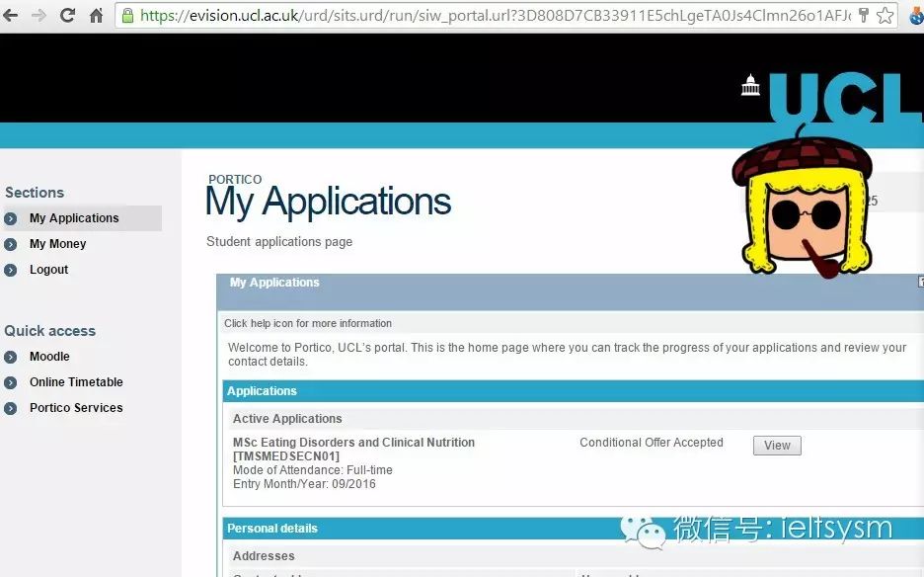The height and width of the screenshot is (577, 924).
Task: Click arrow bullet beside My Applications
Action: click(11, 219)
